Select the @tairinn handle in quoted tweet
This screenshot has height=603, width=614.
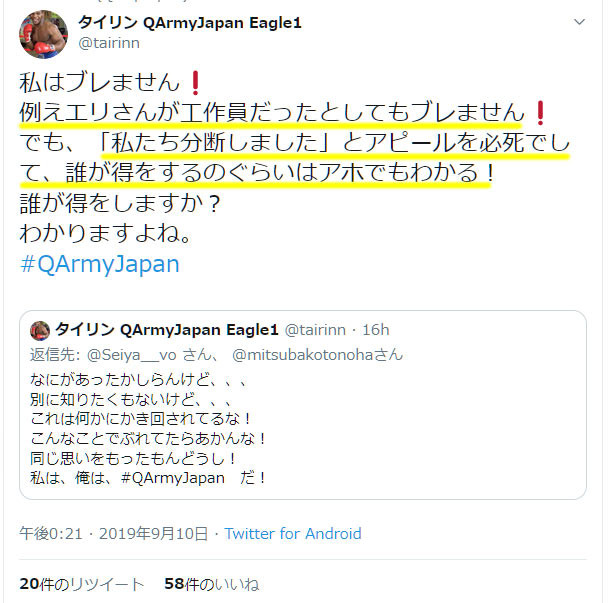click(x=315, y=330)
